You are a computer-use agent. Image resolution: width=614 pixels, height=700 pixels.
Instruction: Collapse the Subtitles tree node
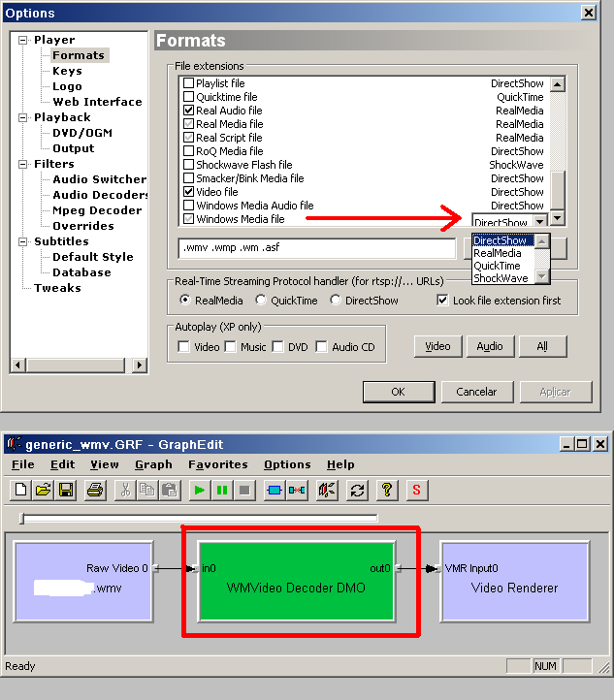click(x=22, y=242)
